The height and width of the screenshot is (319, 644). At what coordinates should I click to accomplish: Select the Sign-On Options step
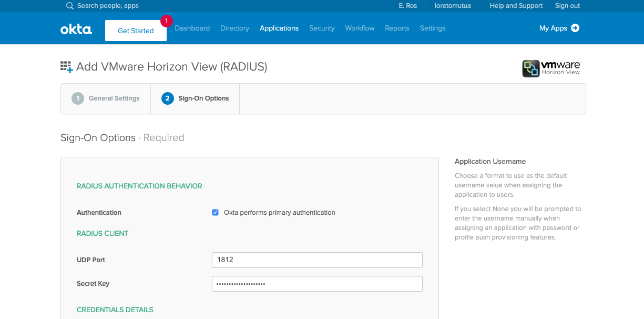[x=195, y=98]
